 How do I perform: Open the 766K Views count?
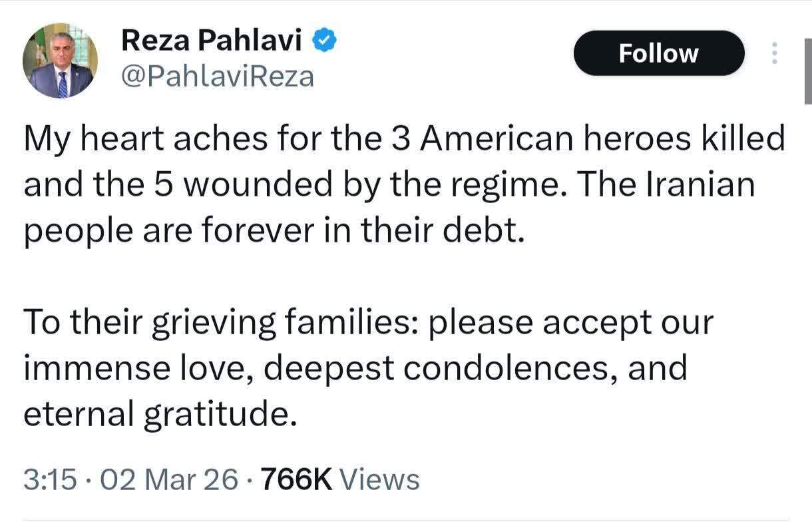click(x=297, y=479)
